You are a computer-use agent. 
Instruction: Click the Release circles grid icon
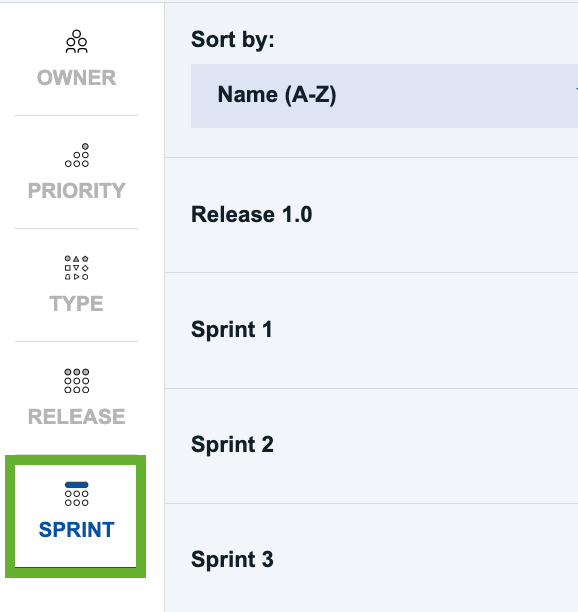[76, 381]
